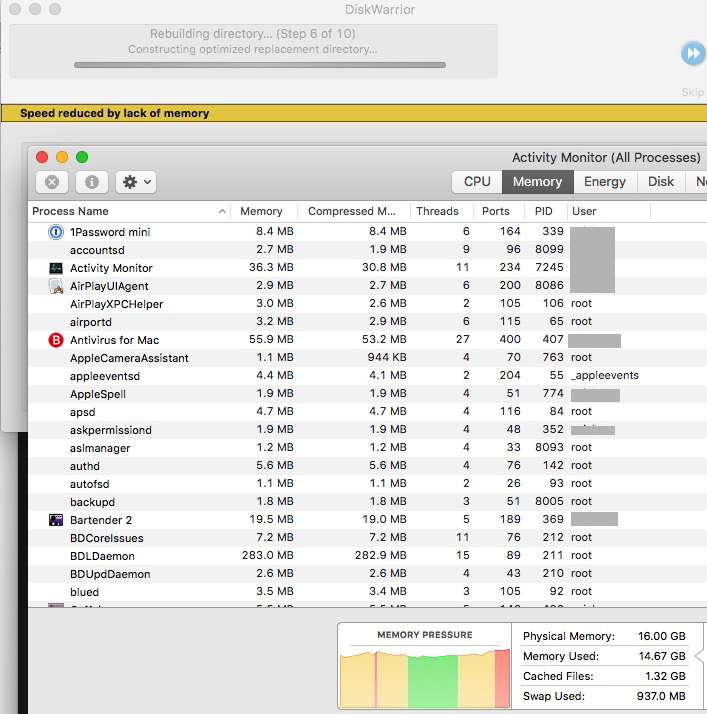Click the DiskWarrior rebuild progress bar
Screen dimensions: 707x714
coord(260,65)
